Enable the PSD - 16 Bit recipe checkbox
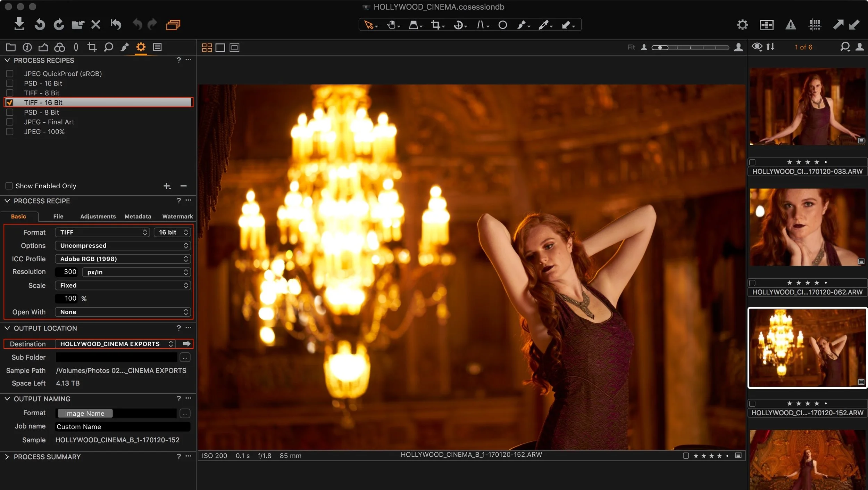This screenshot has height=490, width=868. (x=10, y=83)
